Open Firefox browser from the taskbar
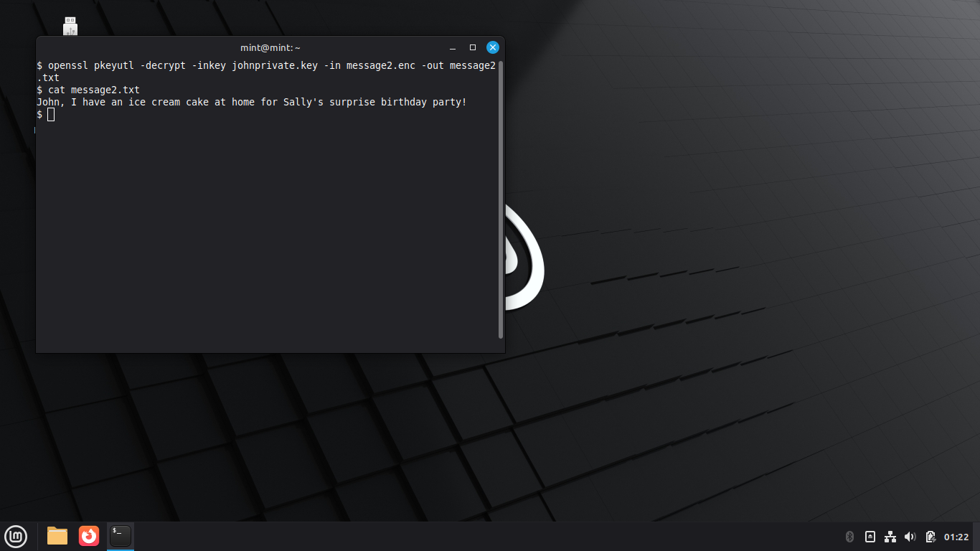The image size is (980, 551). (89, 536)
